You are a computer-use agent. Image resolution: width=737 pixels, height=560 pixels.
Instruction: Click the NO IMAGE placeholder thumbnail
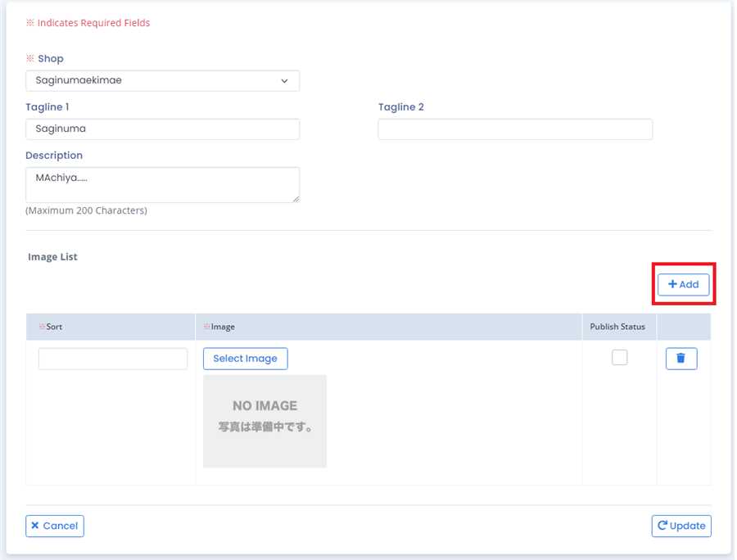pyautogui.click(x=265, y=421)
